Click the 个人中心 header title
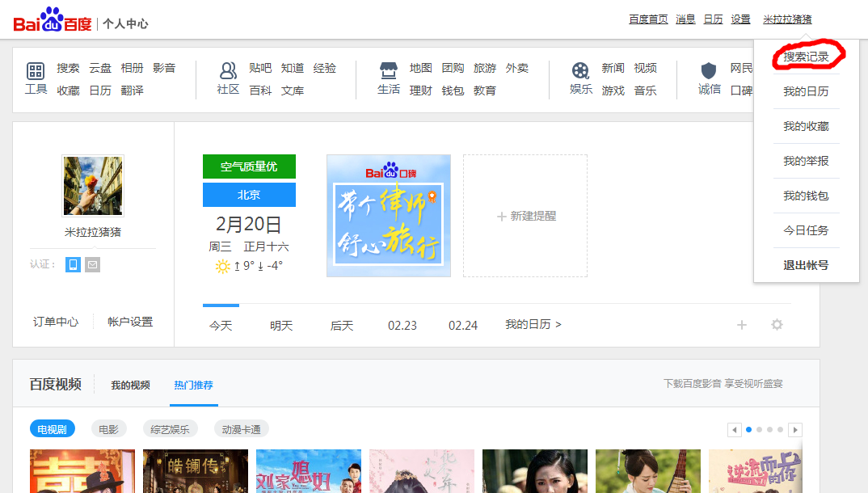868x493 pixels. (125, 23)
